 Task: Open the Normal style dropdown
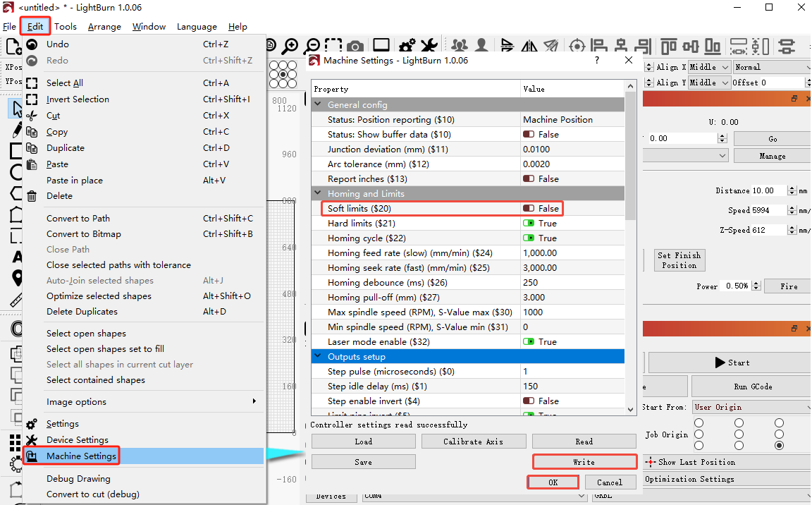click(x=772, y=67)
